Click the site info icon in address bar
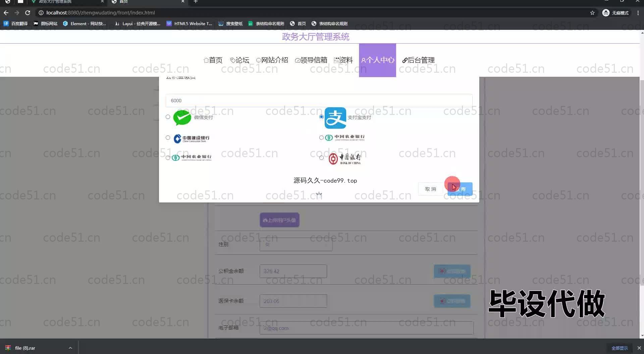This screenshot has width=644, height=354. tap(41, 13)
